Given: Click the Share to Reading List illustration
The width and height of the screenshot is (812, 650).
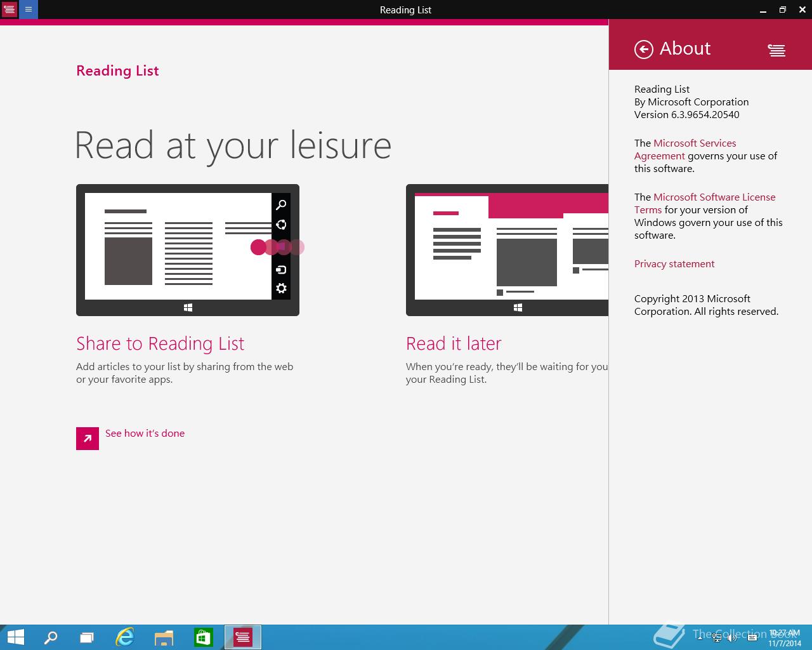Looking at the screenshot, I should click(188, 250).
